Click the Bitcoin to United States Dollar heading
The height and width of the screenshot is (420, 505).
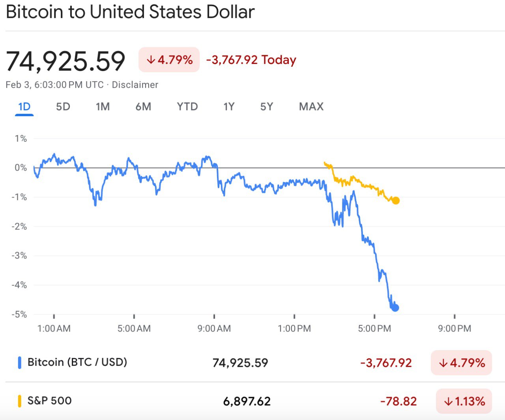pos(130,12)
